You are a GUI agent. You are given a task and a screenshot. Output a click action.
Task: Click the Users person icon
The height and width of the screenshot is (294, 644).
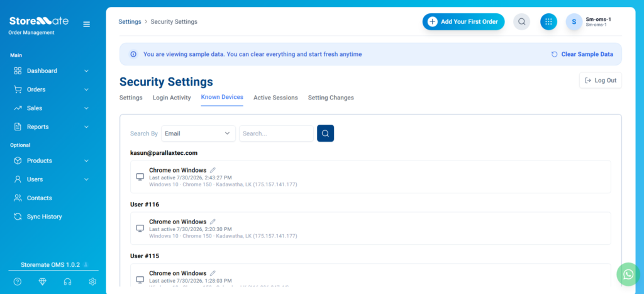click(x=18, y=179)
